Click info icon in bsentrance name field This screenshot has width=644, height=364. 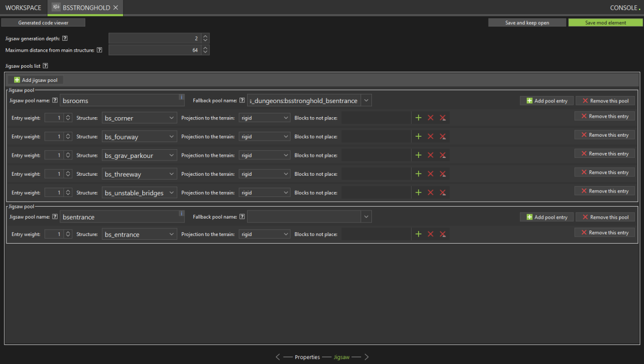click(181, 213)
